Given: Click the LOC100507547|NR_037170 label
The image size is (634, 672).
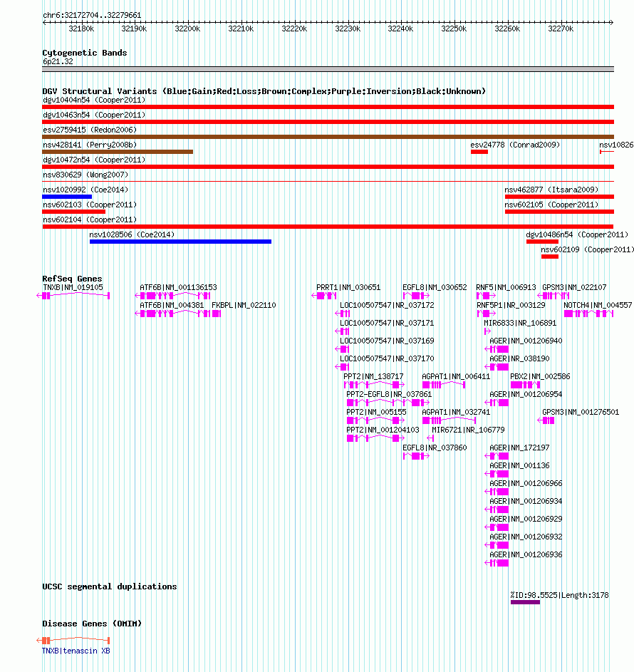Looking at the screenshot, I should click(x=387, y=358).
